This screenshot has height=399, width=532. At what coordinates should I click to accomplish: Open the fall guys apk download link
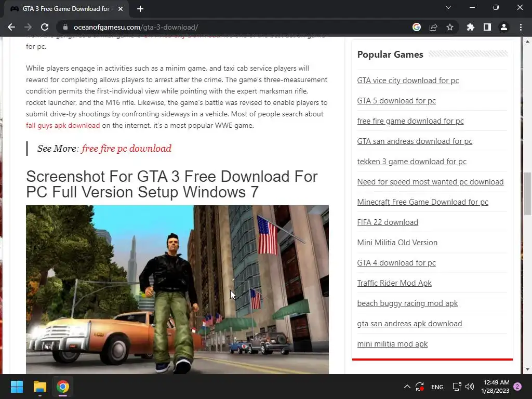click(x=63, y=125)
